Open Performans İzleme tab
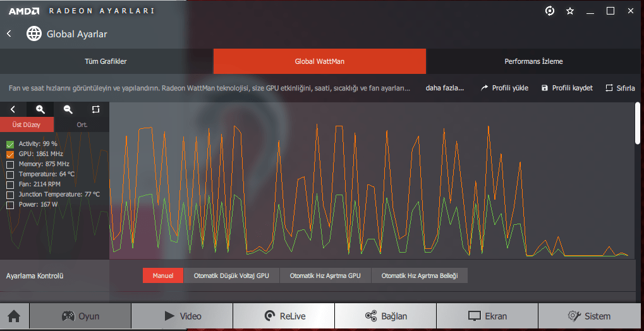Viewport: 644px width, 331px height. 533,62
